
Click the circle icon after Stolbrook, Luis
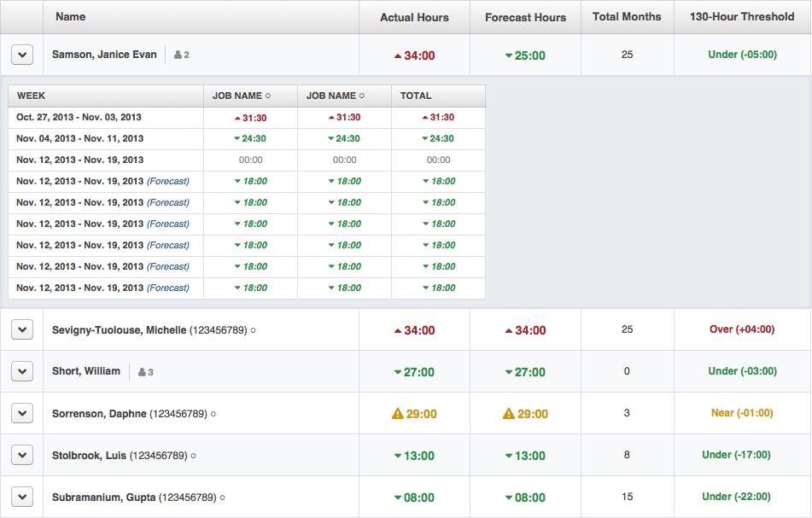point(193,456)
